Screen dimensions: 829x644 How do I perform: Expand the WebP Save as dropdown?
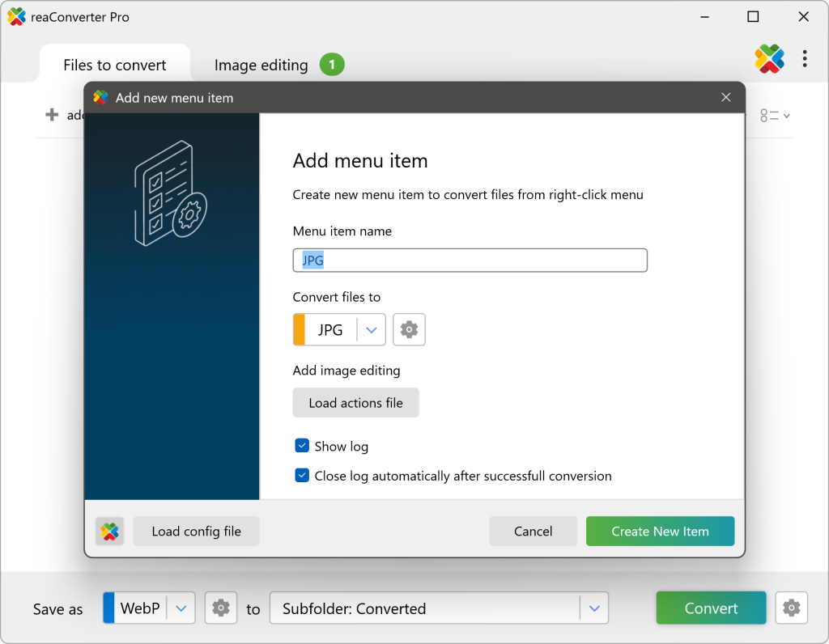pyautogui.click(x=181, y=608)
